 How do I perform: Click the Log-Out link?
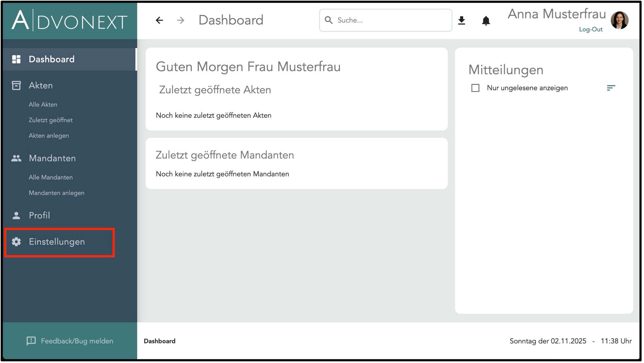(x=590, y=30)
